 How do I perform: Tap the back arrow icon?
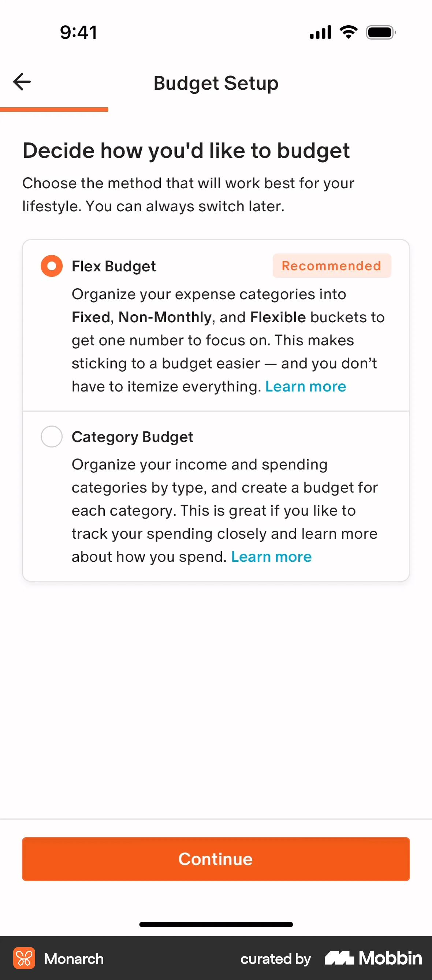click(22, 82)
